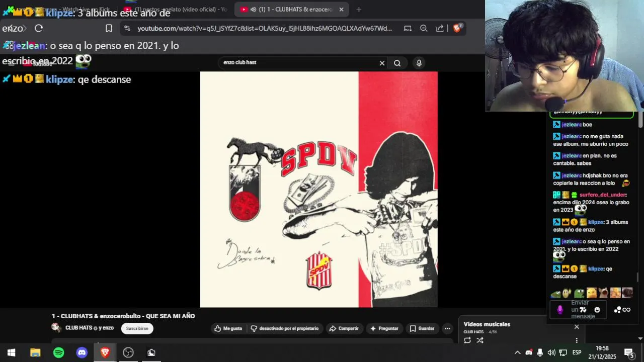Viewport: 644px width, 362px height.
Task: Switch the ESP input language
Action: [577, 352]
